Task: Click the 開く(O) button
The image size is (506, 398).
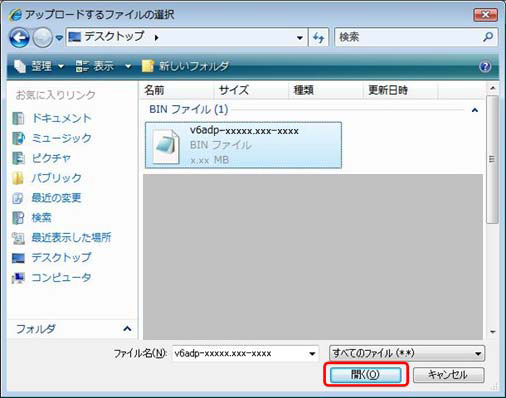Action: [x=365, y=375]
